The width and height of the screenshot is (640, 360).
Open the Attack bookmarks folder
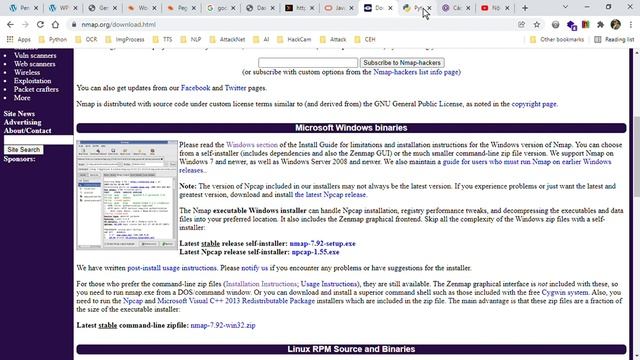(x=333, y=40)
